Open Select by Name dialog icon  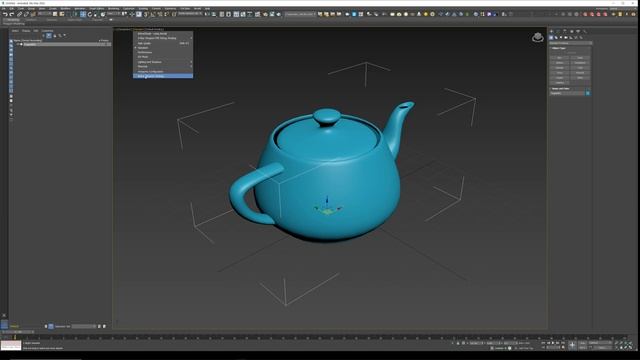pyautogui.click(x=62, y=14)
